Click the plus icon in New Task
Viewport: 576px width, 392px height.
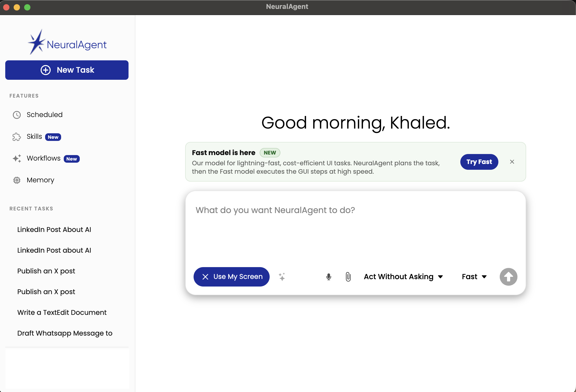coord(46,70)
